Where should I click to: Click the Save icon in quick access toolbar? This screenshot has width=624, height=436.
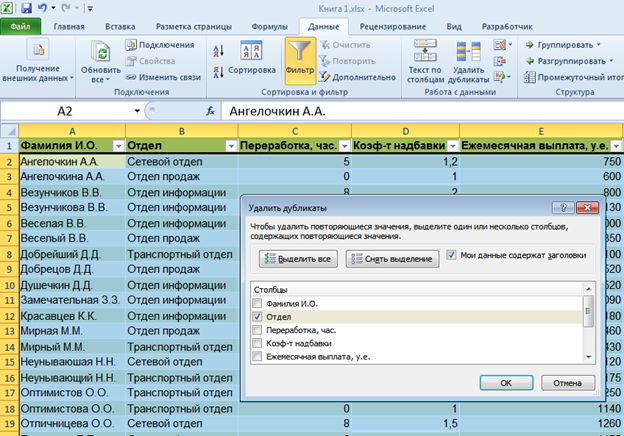coord(27,7)
